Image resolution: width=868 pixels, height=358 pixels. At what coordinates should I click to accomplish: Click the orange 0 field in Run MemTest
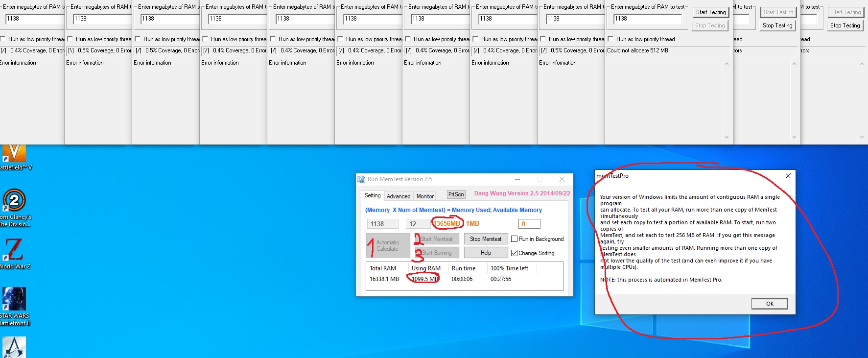point(529,224)
